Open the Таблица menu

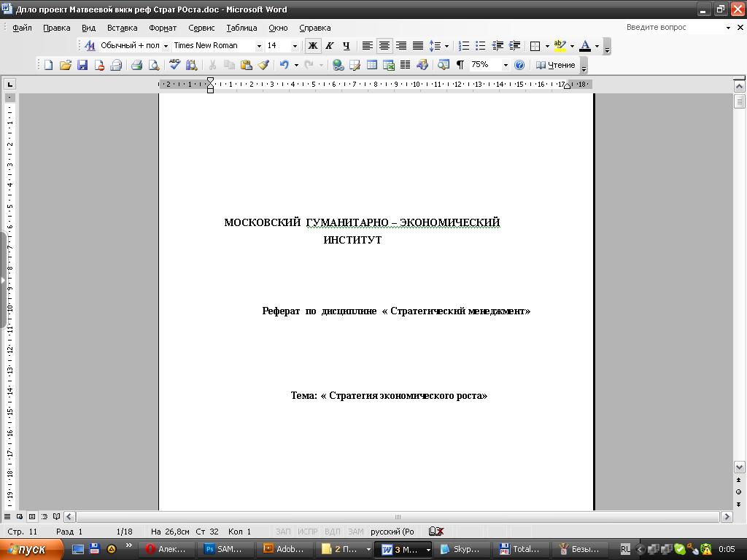241,28
